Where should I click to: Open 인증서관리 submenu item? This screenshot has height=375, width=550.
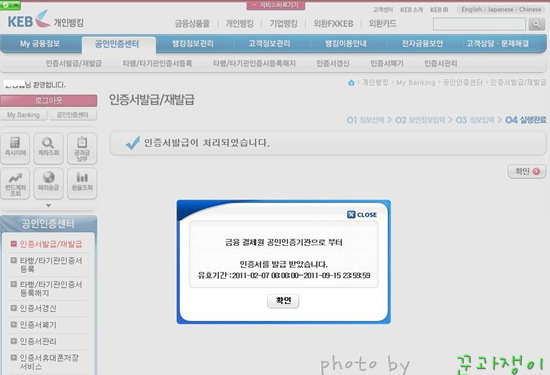(x=441, y=63)
